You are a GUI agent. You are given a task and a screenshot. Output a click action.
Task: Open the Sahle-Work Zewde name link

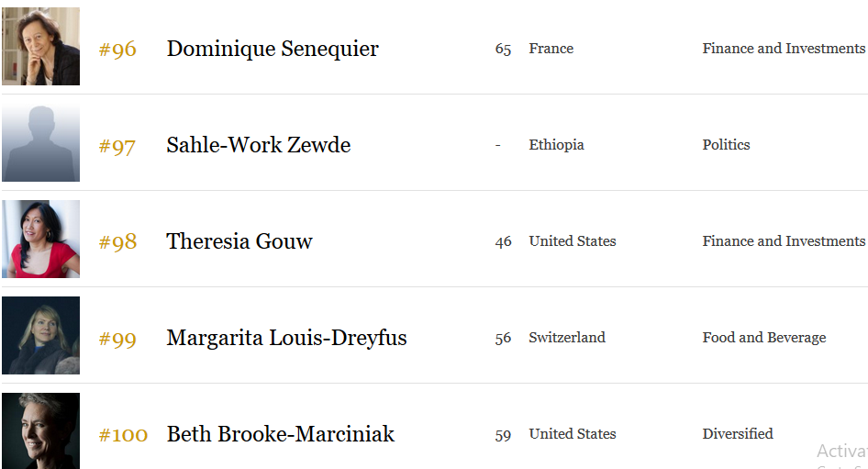pos(259,145)
